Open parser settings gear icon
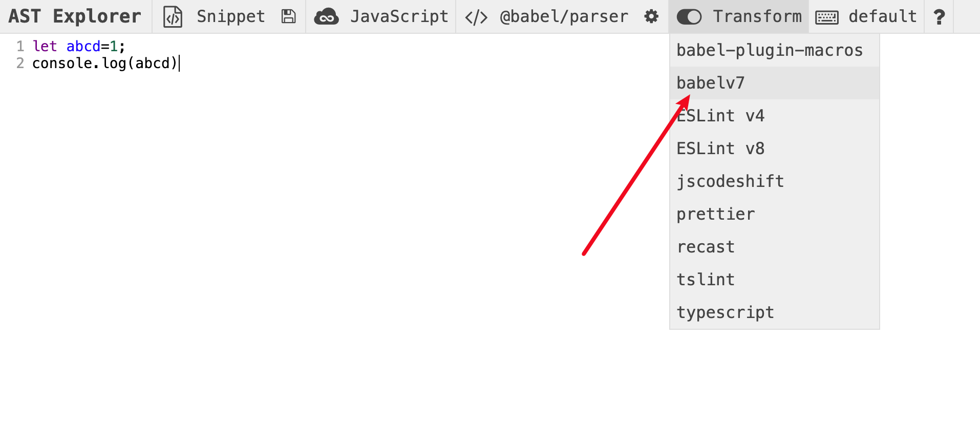 tap(651, 17)
